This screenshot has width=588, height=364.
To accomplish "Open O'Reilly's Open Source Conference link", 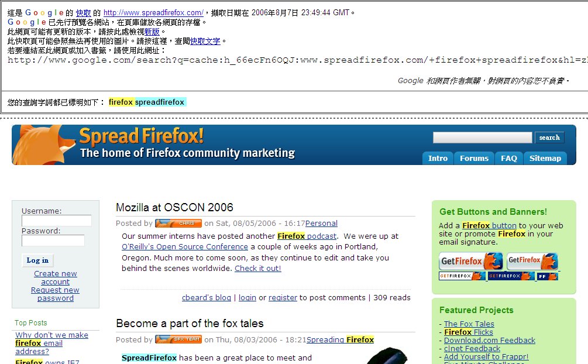I will coord(185,246).
